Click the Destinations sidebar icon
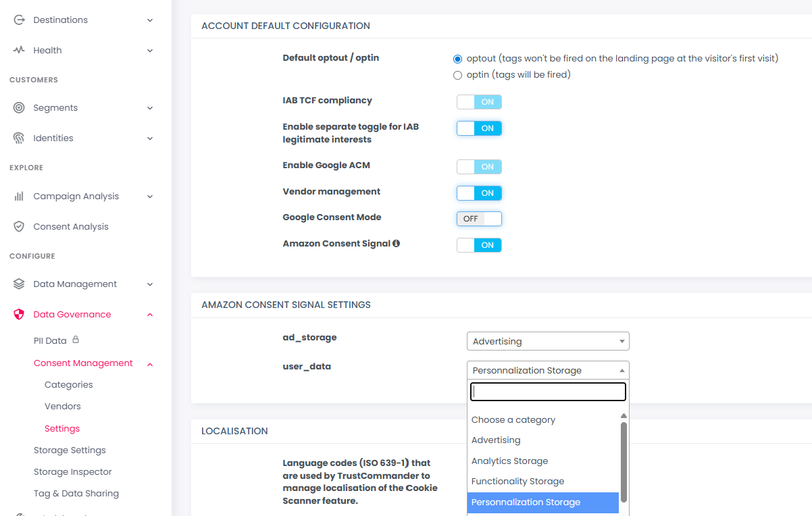 point(19,20)
